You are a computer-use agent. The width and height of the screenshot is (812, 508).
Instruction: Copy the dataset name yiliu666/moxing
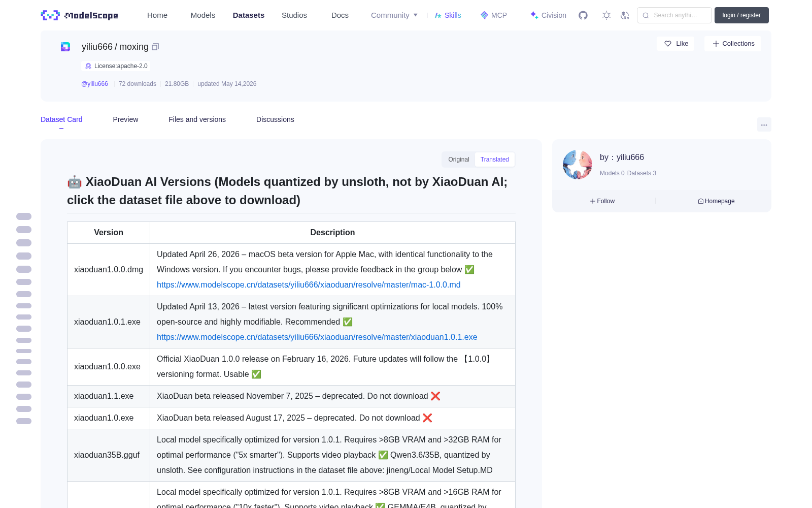[x=155, y=47]
